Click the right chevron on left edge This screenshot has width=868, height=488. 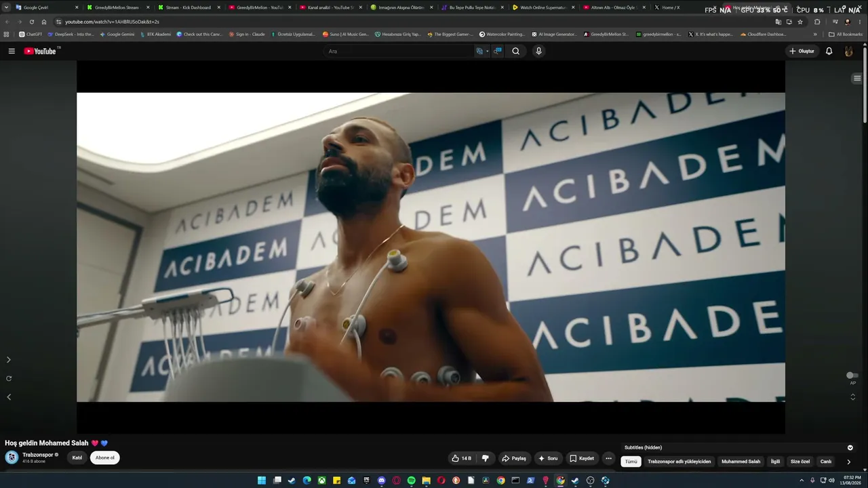(9, 360)
